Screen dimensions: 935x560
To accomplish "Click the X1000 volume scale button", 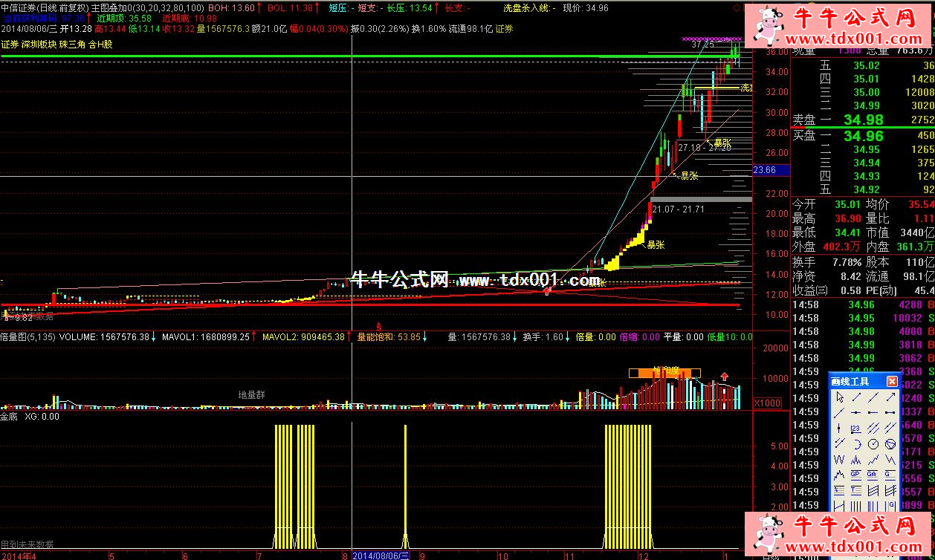I will pyautogui.click(x=766, y=403).
